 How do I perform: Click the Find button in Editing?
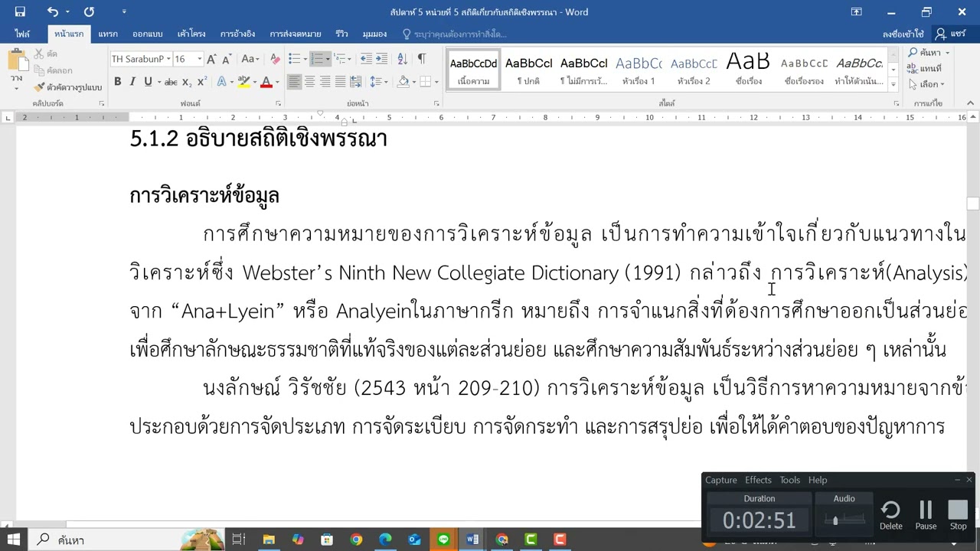point(925,53)
